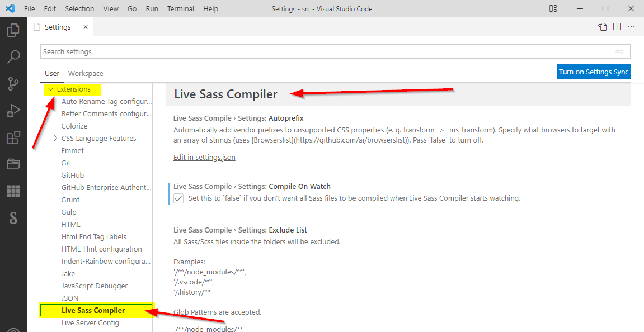Switch to the Workspace settings tab
The image size is (644, 332).
[x=86, y=73]
